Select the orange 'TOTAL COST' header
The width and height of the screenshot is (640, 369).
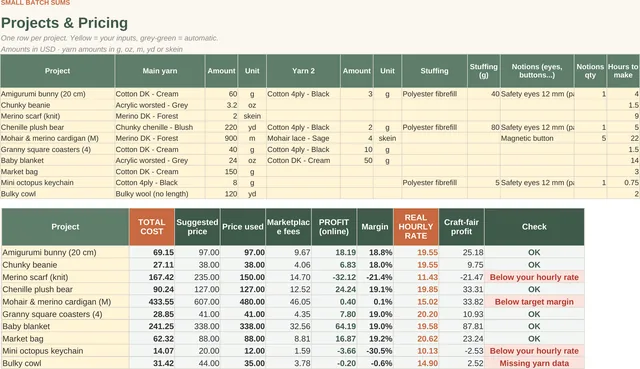click(x=152, y=227)
